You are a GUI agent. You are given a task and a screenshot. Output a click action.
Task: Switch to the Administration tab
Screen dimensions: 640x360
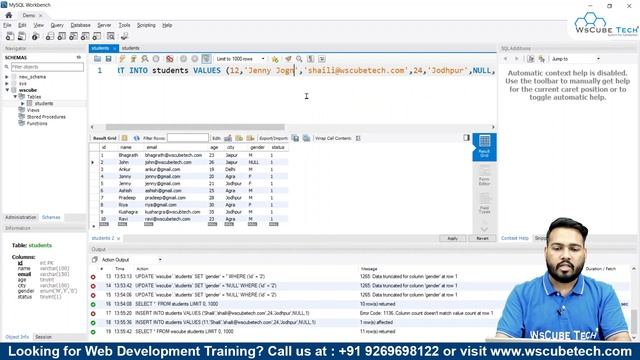coord(21,217)
